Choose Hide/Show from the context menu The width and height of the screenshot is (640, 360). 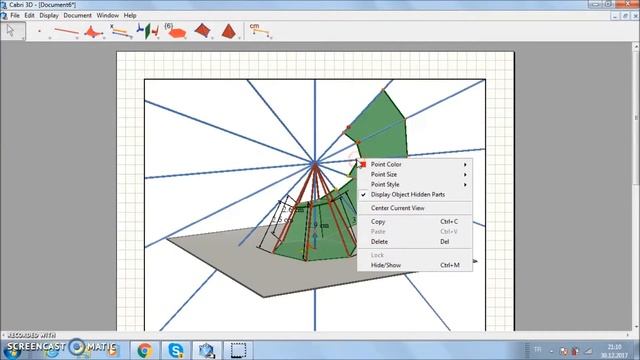coord(415,265)
